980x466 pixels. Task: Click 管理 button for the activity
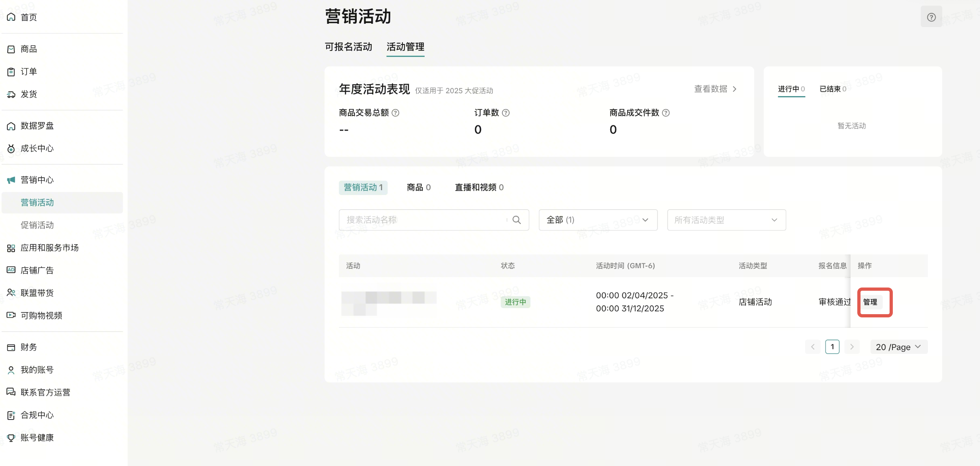coord(870,302)
